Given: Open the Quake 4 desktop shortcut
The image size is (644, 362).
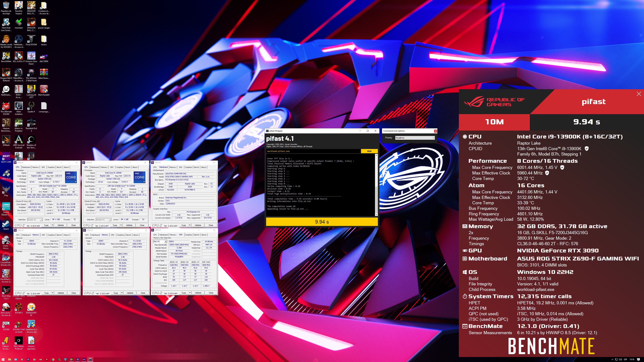Looking at the screenshot, I should pyautogui.click(x=31, y=107).
